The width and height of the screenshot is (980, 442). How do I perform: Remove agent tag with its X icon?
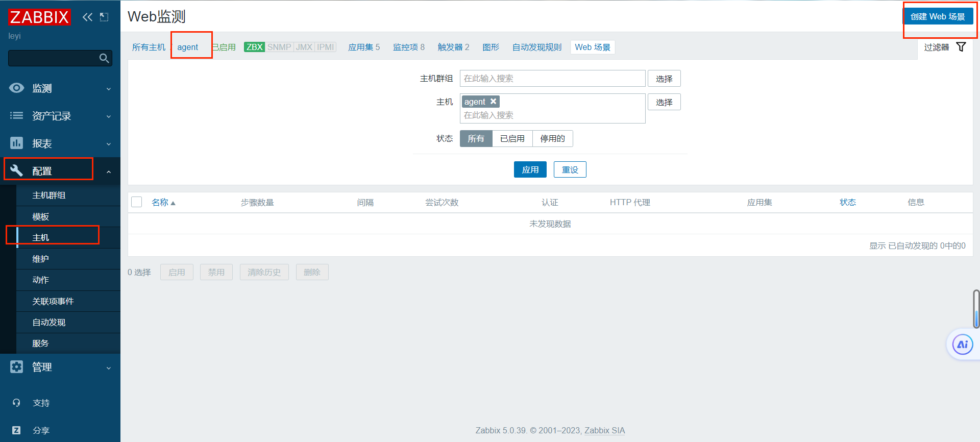(x=493, y=102)
